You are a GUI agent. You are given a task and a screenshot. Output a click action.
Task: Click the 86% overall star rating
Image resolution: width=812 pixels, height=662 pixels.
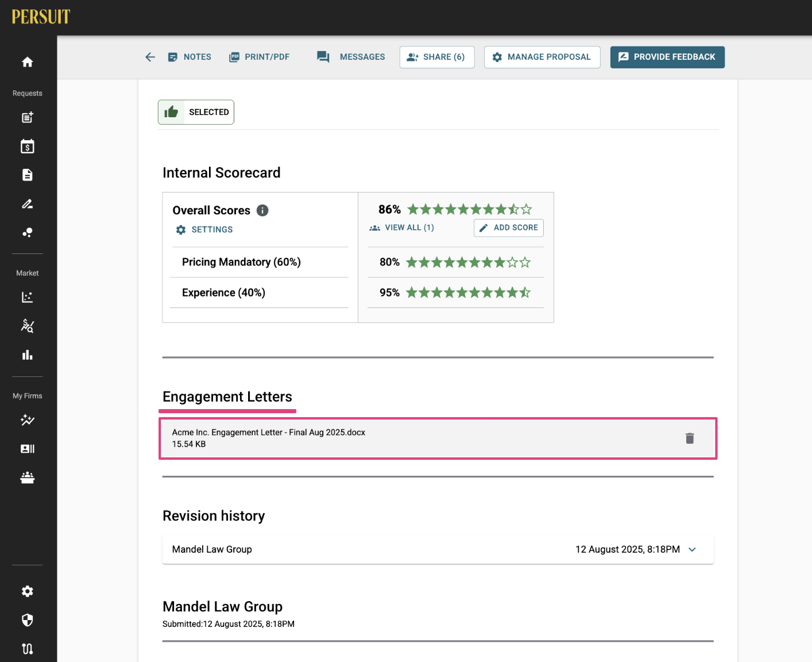pyautogui.click(x=469, y=209)
